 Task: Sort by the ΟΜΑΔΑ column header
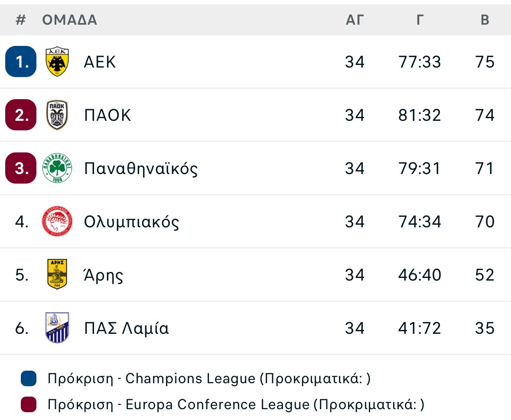pyautogui.click(x=69, y=20)
